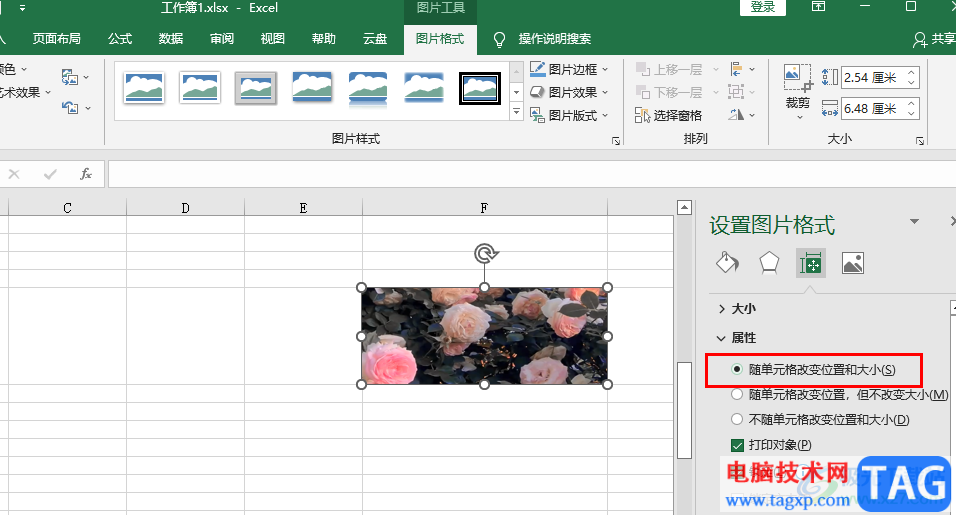The height and width of the screenshot is (515, 956).
Task: Open the 裁剪 dropdown arrow
Action: point(799,116)
